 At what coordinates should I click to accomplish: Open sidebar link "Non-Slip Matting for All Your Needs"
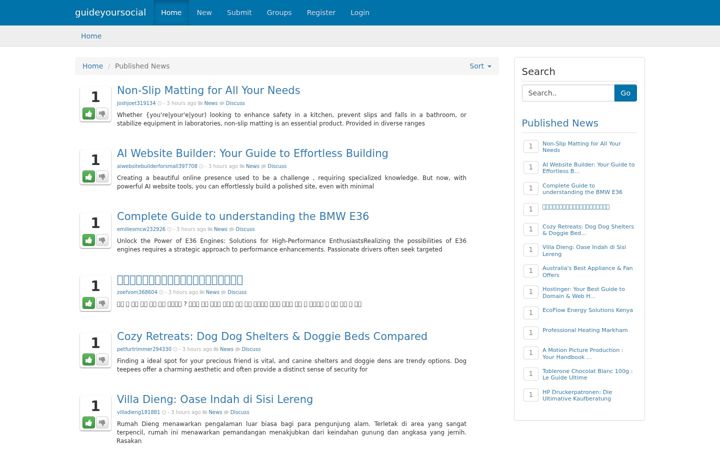581,146
